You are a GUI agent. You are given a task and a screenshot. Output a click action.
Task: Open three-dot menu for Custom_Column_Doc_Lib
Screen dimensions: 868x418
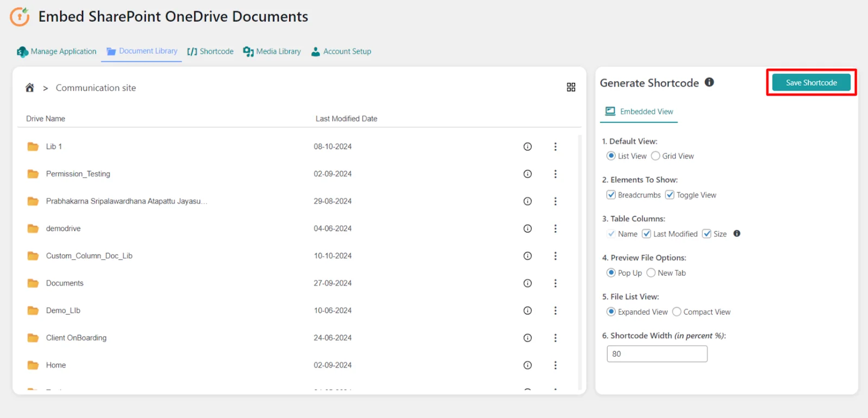555,256
